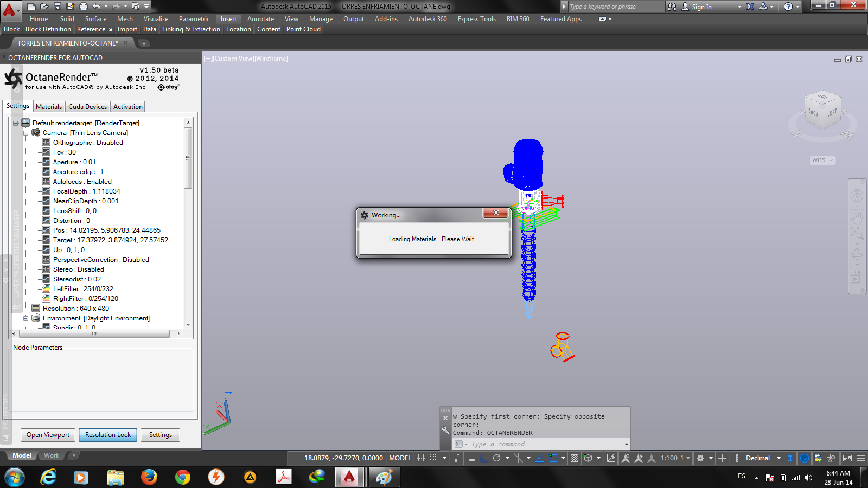This screenshot has width=868, height=488.
Task: Click the Open Viewport button
Action: point(48,435)
